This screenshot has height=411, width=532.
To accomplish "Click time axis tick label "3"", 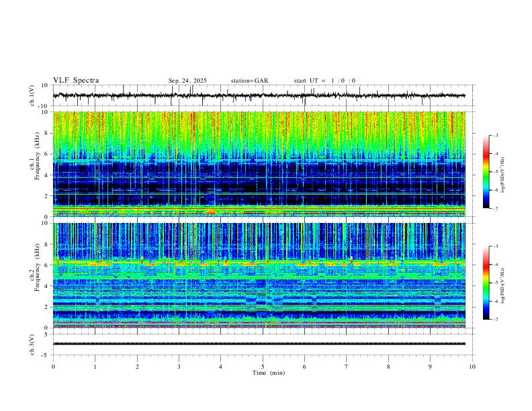I will click(179, 367).
